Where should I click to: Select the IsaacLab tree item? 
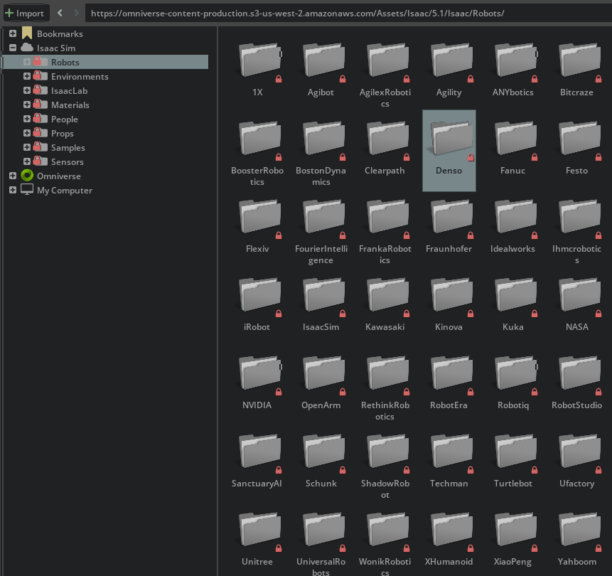(x=69, y=91)
